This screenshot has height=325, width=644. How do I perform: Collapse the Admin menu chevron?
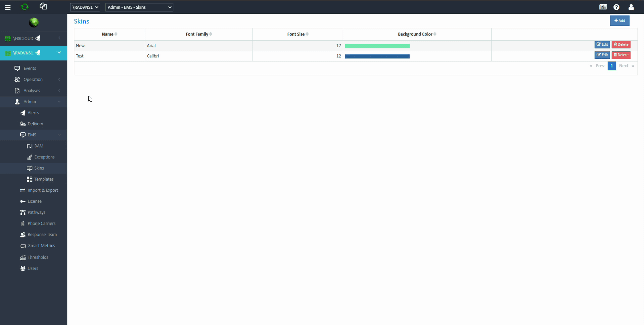pos(59,102)
